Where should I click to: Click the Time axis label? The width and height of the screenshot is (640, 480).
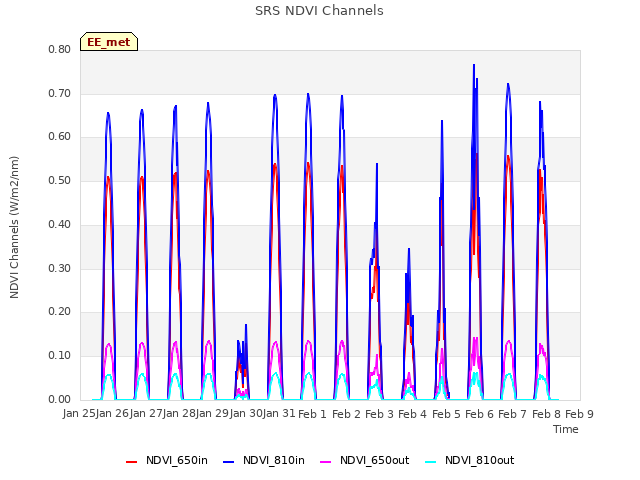566,429
